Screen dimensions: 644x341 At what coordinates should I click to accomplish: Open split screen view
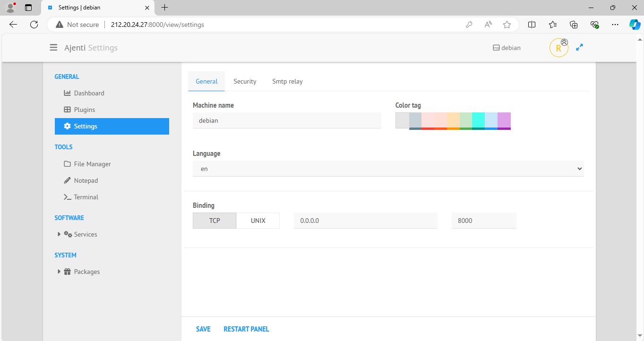coord(532,25)
